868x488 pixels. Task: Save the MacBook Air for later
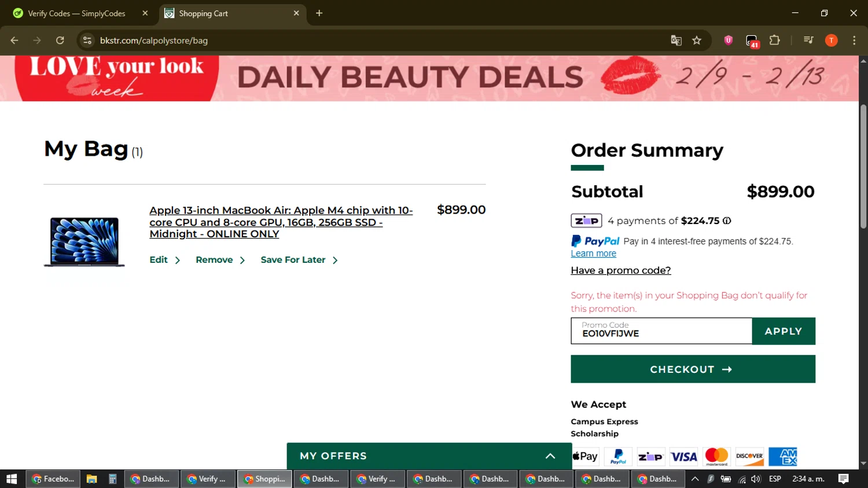point(299,260)
